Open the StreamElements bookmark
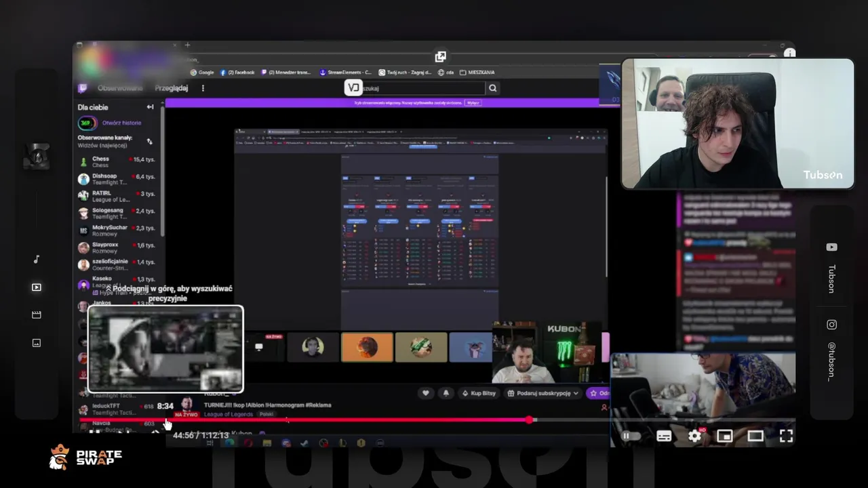 345,73
